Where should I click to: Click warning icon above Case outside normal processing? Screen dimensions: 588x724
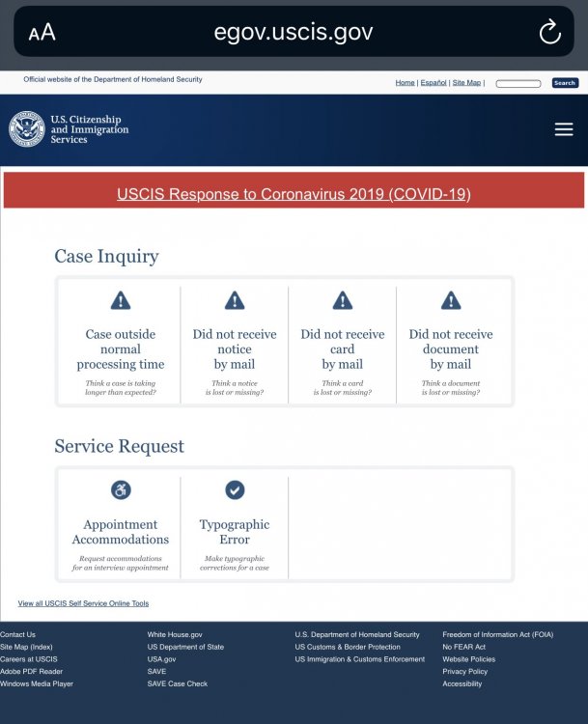pyautogui.click(x=121, y=300)
